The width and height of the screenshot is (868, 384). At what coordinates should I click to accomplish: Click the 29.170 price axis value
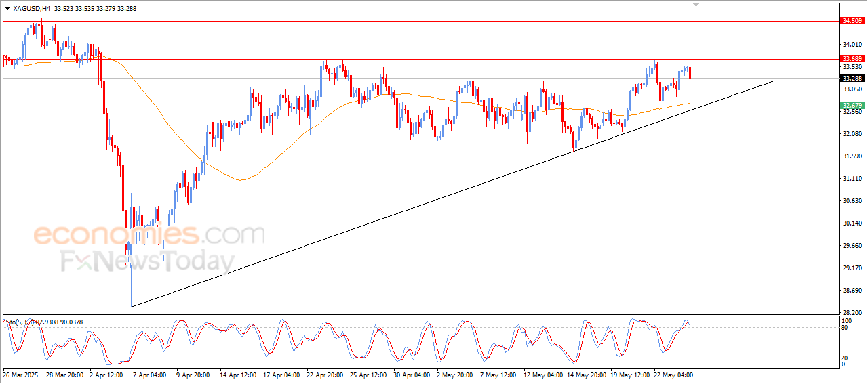click(x=852, y=268)
